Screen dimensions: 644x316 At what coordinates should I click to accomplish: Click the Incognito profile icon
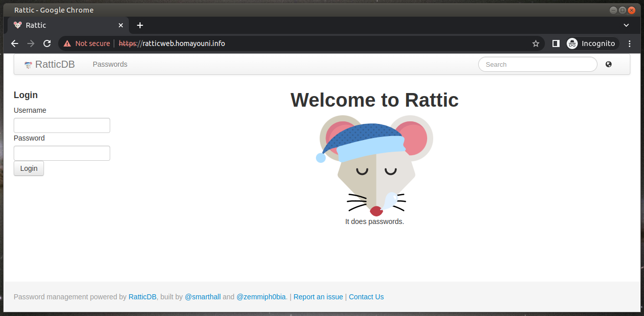(x=572, y=43)
